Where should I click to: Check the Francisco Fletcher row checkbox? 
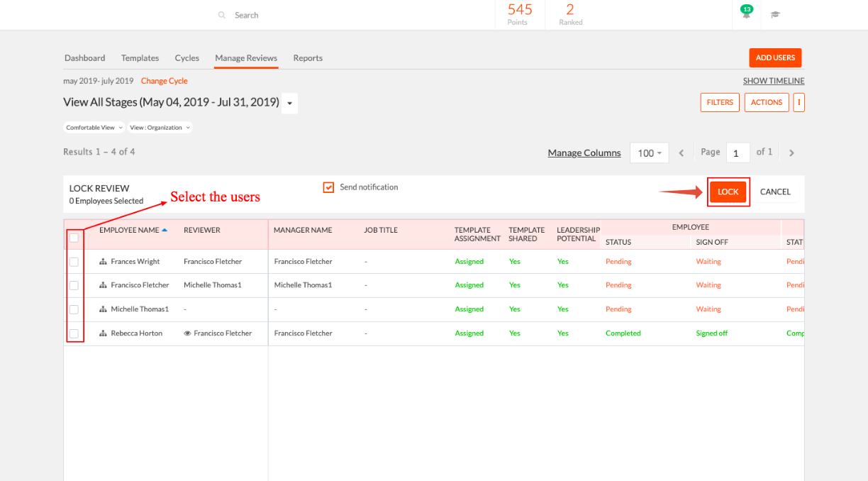point(74,285)
